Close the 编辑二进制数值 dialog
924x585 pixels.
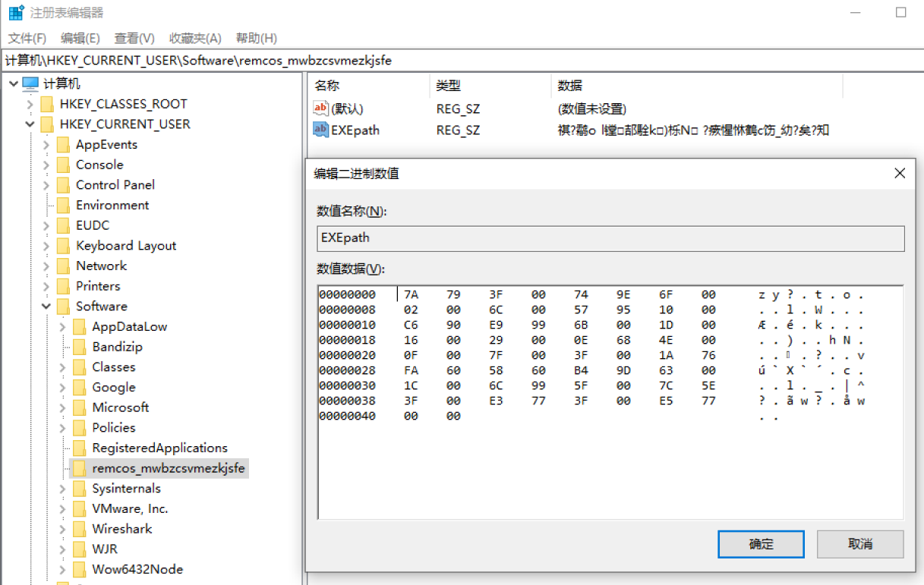coord(900,174)
